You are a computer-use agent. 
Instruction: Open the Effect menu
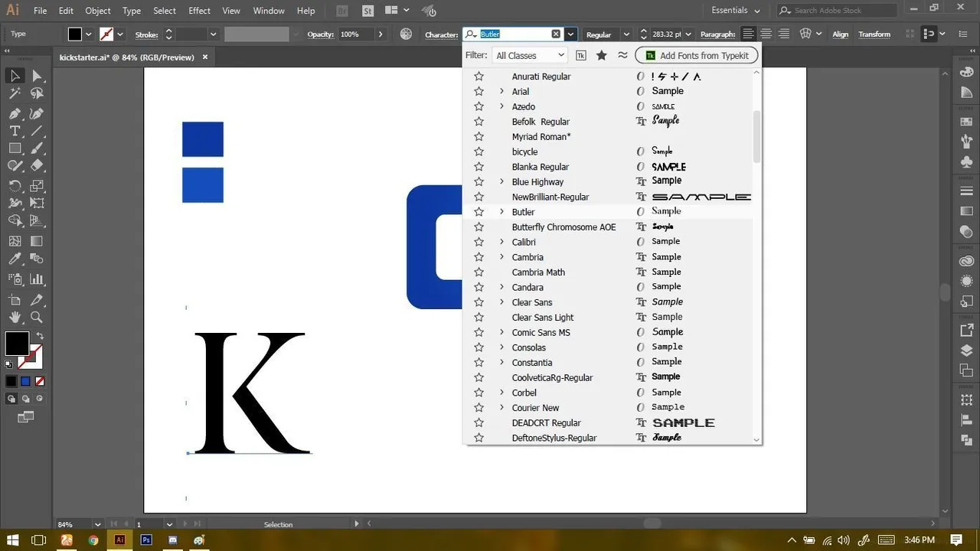(199, 11)
